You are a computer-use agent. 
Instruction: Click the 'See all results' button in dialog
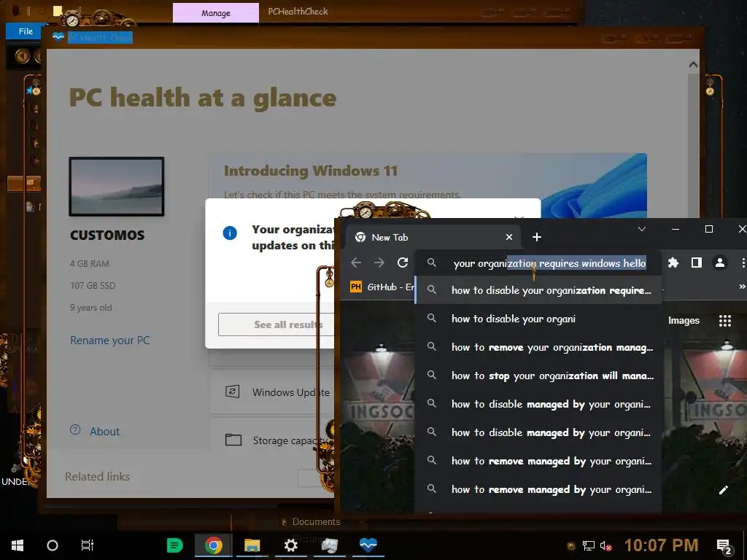tap(276, 324)
